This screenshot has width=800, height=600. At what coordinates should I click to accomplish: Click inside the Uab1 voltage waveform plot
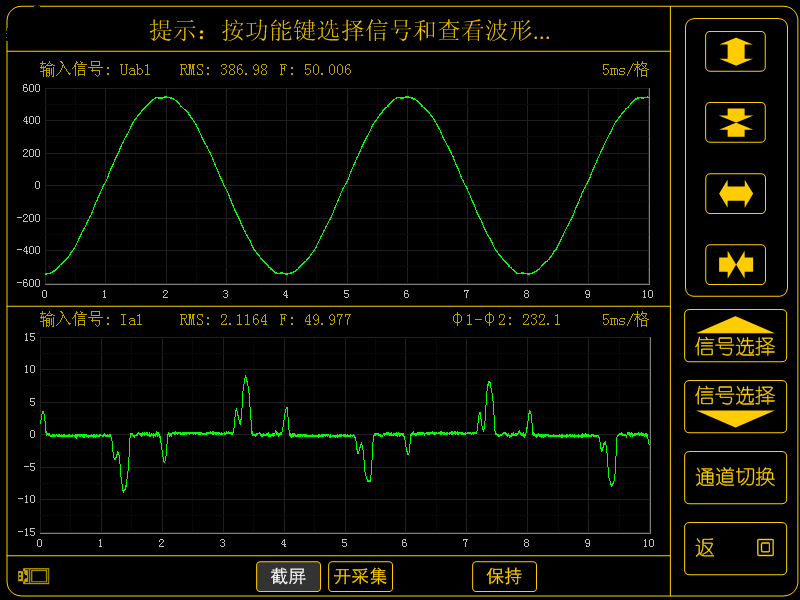pos(345,185)
